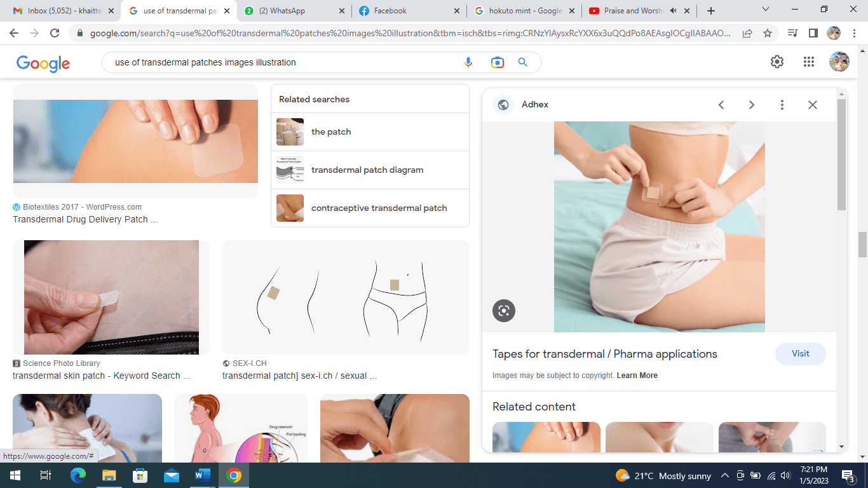Click the search query input field
868x488 pixels.
pos(280,62)
